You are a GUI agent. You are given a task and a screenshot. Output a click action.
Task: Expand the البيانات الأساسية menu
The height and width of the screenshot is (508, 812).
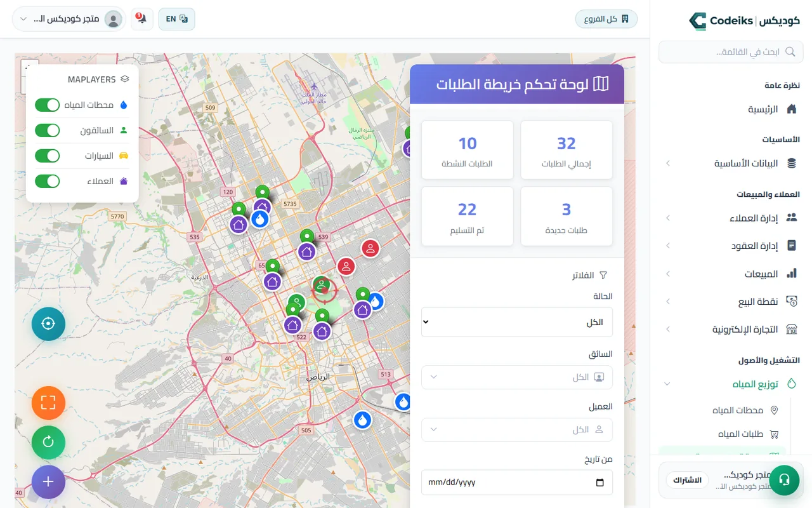click(x=730, y=163)
